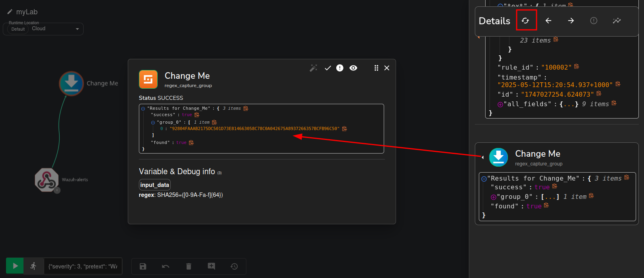Click the six-dot drag handle icon
Image resolution: width=644 pixels, height=278 pixels.
coord(376,68)
